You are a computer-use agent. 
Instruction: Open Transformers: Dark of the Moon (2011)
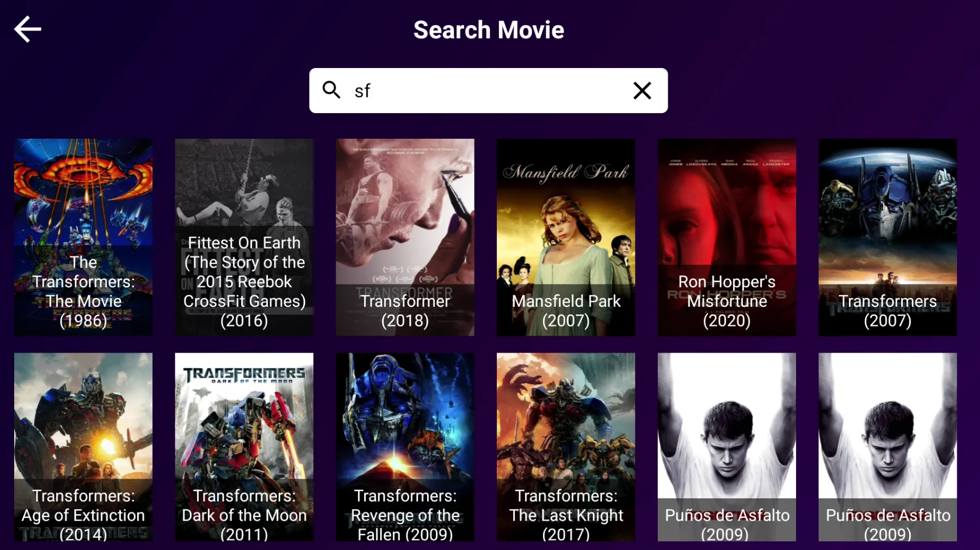click(244, 447)
